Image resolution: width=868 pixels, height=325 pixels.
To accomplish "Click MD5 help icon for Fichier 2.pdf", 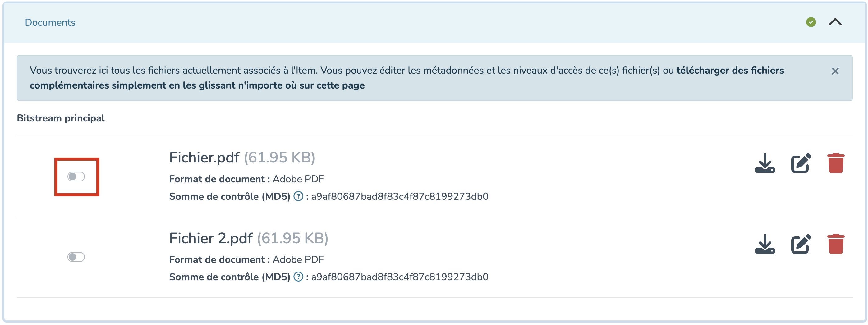I will click(298, 277).
